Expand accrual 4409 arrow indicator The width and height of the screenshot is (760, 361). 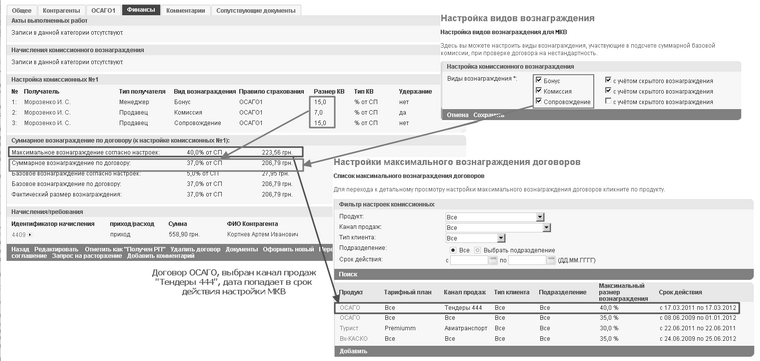pyautogui.click(x=30, y=235)
